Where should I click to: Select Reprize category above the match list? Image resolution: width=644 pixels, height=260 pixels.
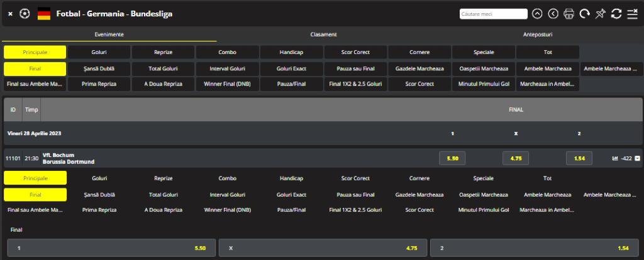(163, 52)
